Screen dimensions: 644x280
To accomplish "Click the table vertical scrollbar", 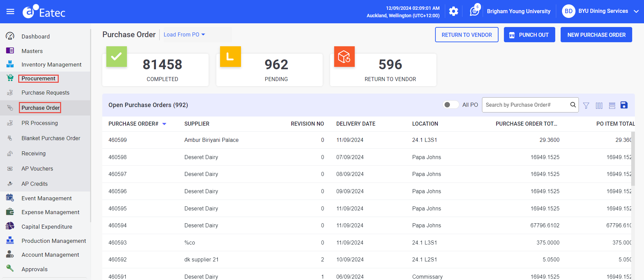I will click(x=633, y=159).
